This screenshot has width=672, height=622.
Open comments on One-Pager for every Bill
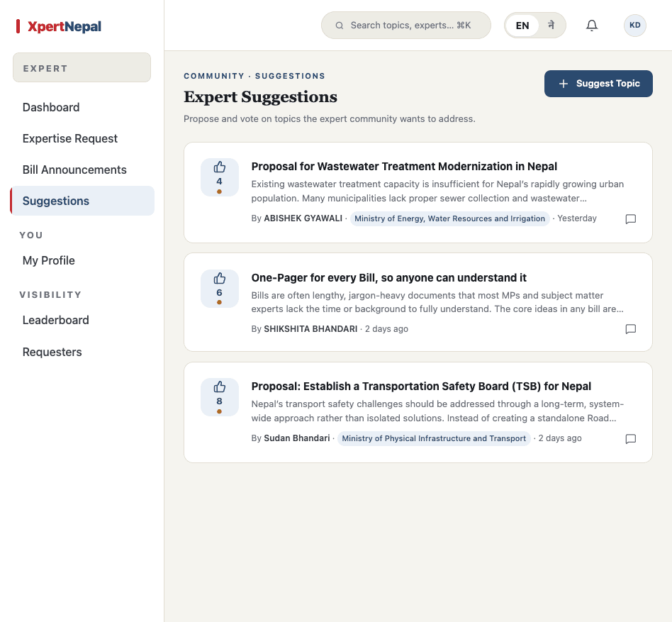pos(630,329)
